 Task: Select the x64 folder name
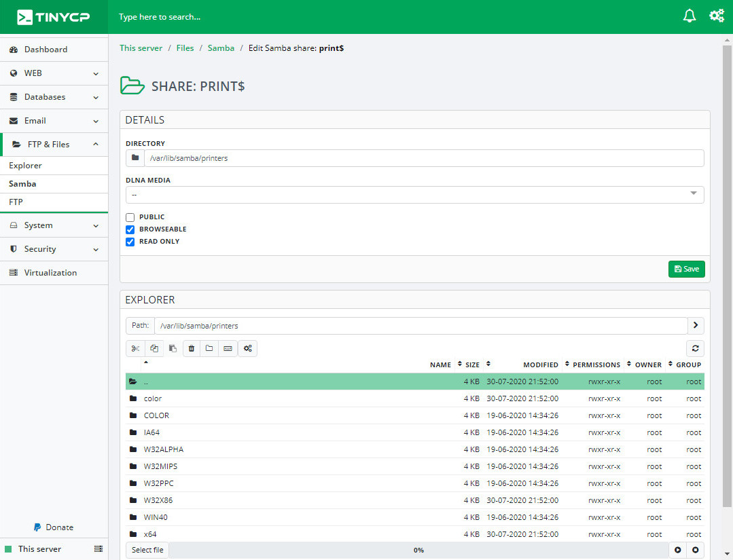coord(150,534)
